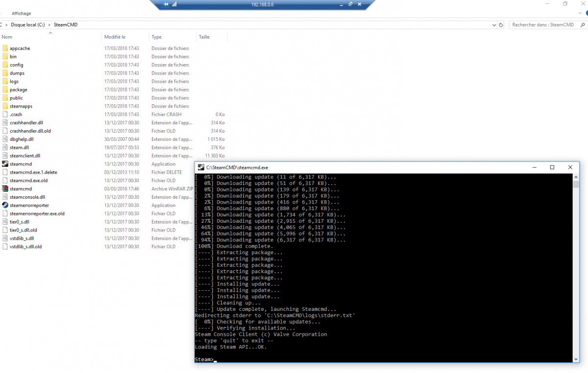Select the steamcmd Application icon
Image resolution: width=588 pixels, height=373 pixels.
point(5,164)
